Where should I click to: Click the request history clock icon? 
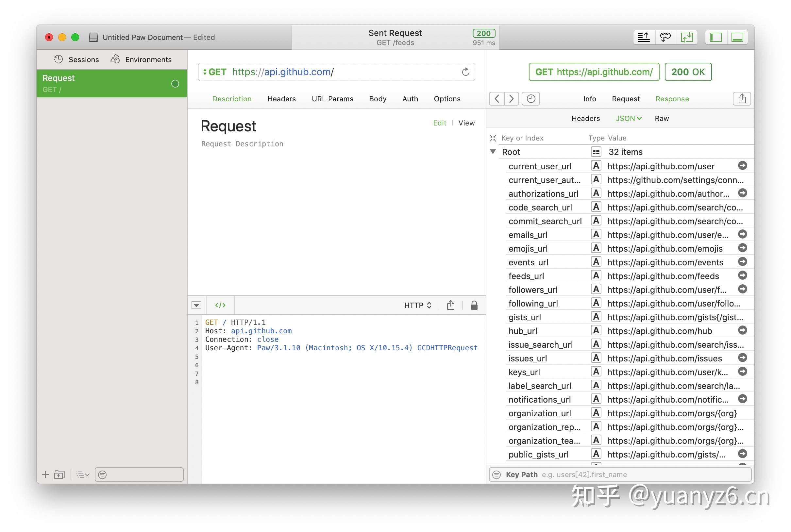(530, 99)
